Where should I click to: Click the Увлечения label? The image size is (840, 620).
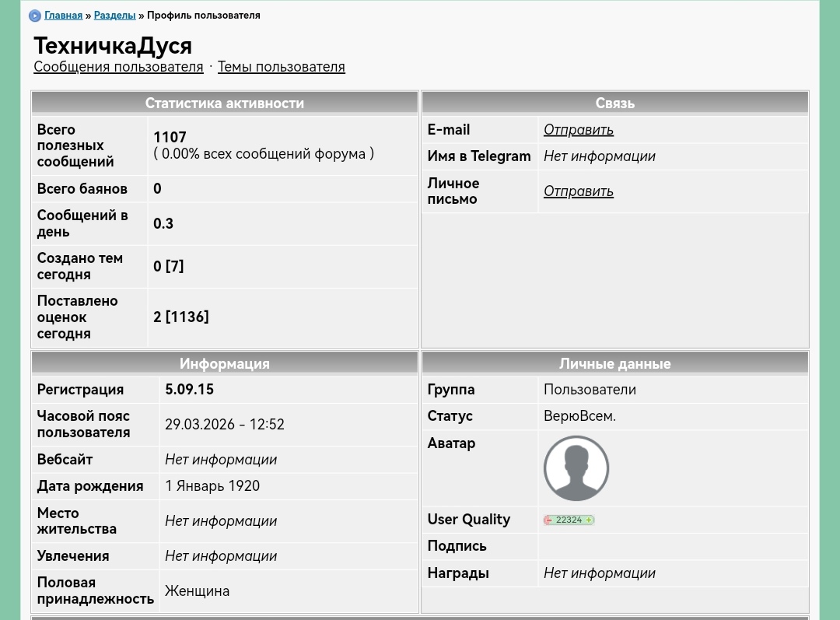tap(73, 556)
